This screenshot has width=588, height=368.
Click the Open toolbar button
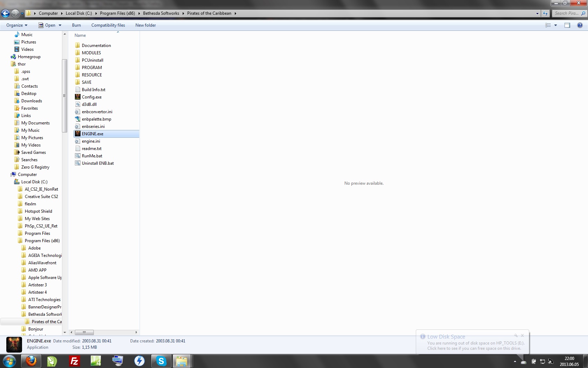pyautogui.click(x=47, y=25)
